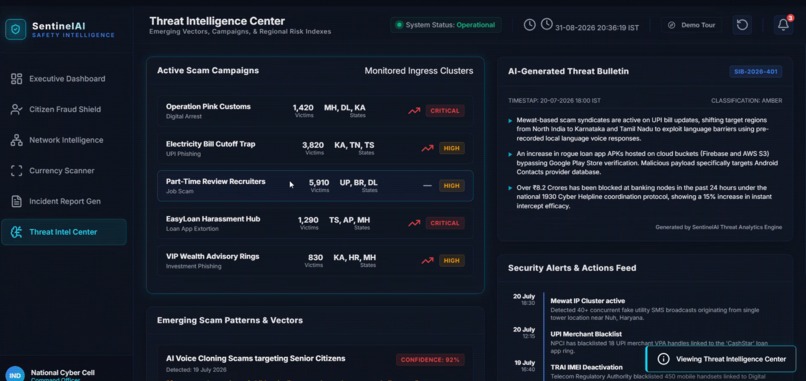Screen dimensions: 806x381
Task: Click the SIB-2026-401 bulletin badge
Action: (x=756, y=71)
